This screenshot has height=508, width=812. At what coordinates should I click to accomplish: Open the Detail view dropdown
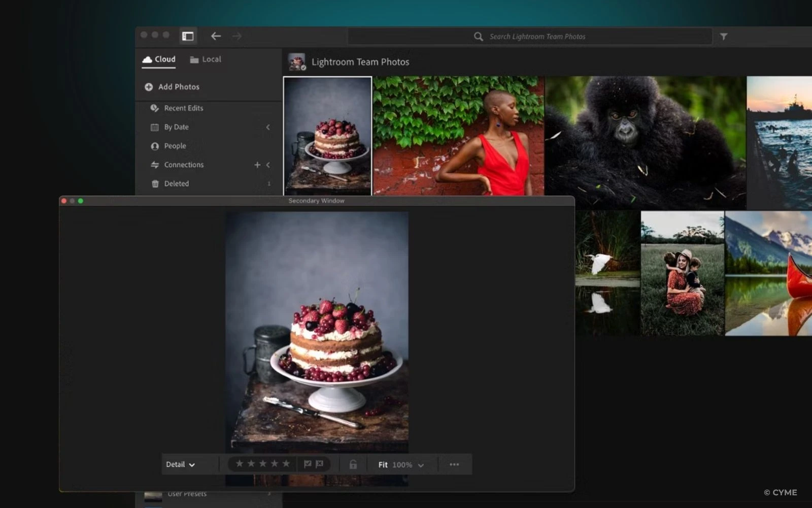point(181,464)
